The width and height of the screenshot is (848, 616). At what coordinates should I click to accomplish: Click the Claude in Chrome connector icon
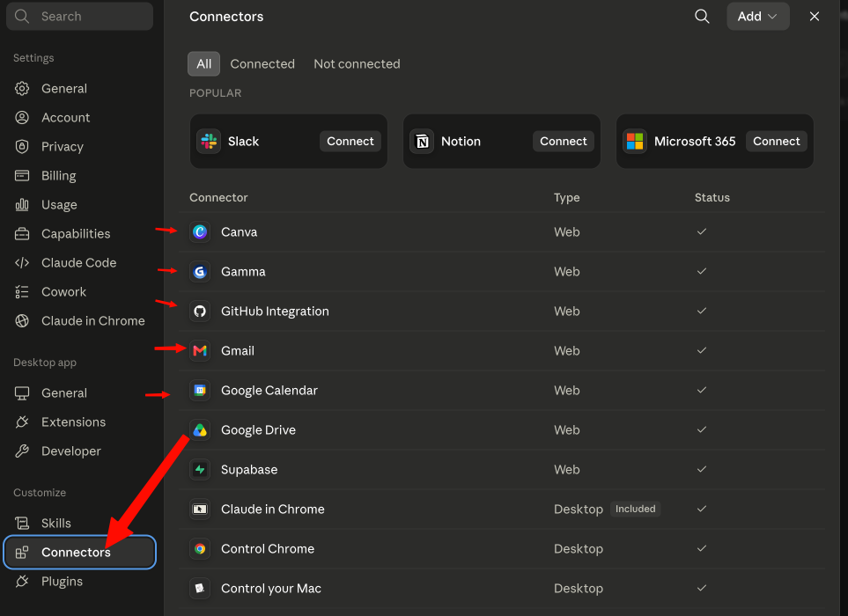coord(200,509)
